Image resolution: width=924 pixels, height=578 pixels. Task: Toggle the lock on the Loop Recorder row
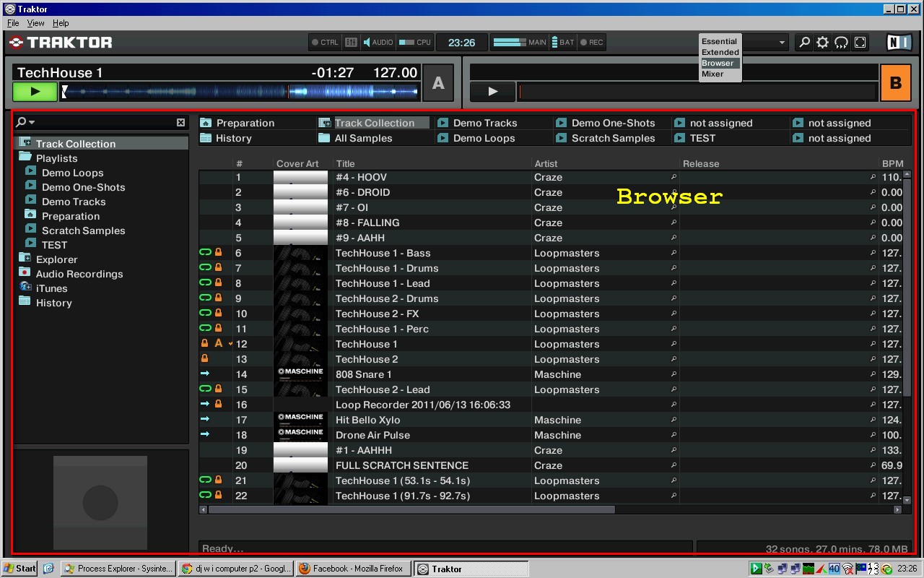[218, 405]
